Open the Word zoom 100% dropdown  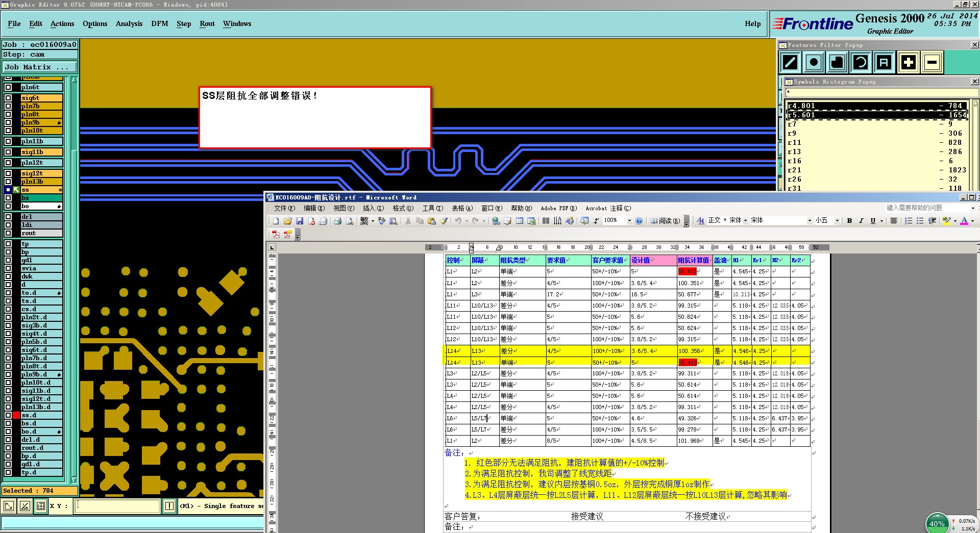629,221
